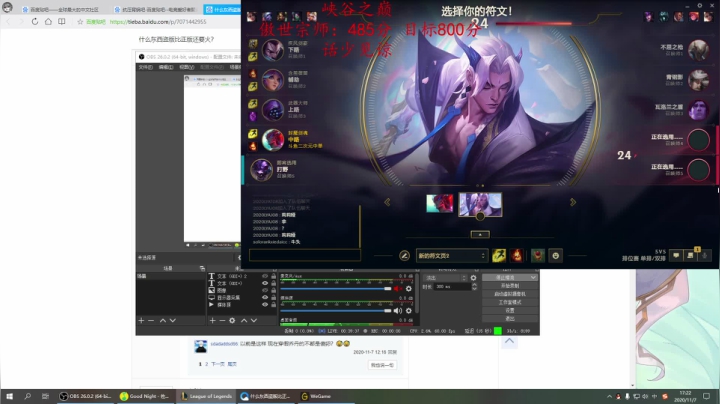Image resolution: width=720 pixels, height=404 pixels.
Task: Click the rune page edit pencil icon
Action: [x=404, y=256]
